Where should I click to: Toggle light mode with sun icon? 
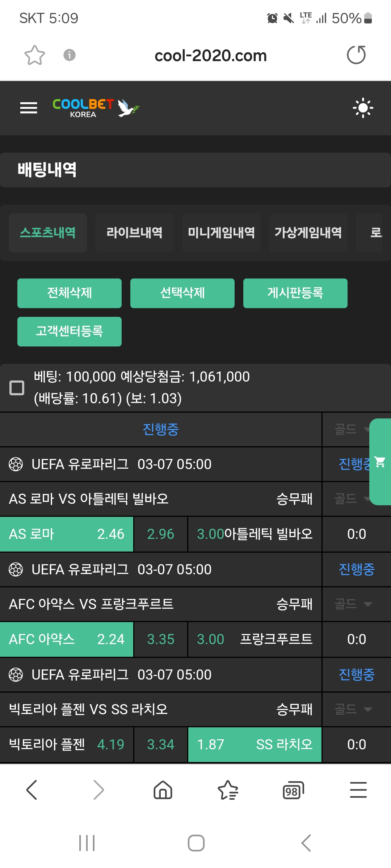363,108
